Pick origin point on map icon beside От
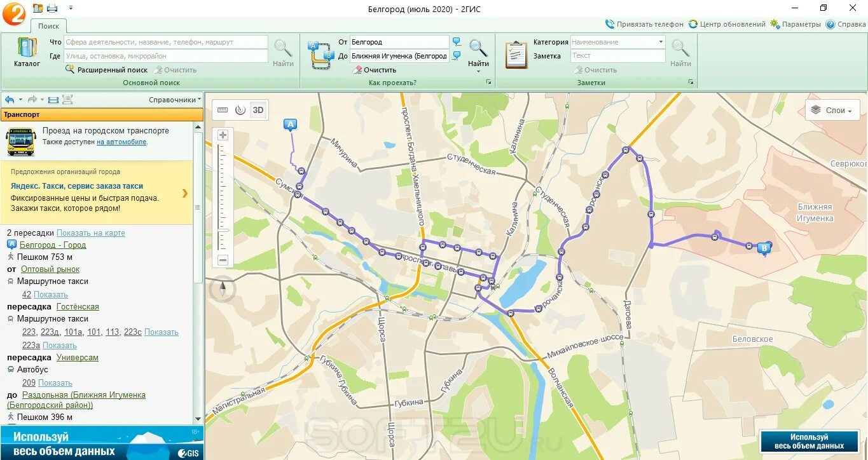 coord(457,42)
